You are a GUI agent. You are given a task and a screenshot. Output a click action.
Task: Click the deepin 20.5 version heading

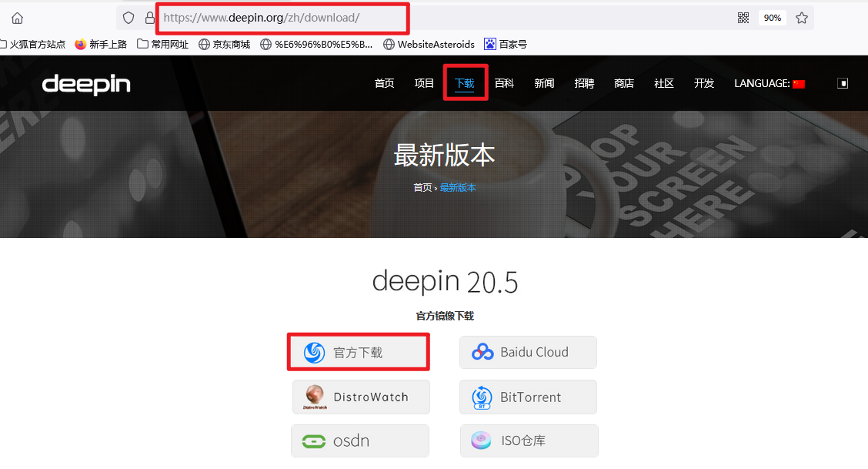tap(445, 282)
